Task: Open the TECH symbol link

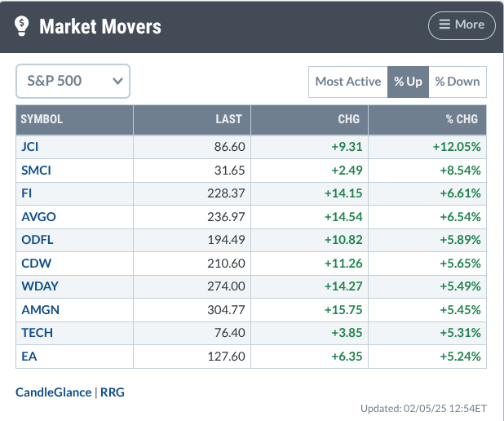Action: pos(38,333)
